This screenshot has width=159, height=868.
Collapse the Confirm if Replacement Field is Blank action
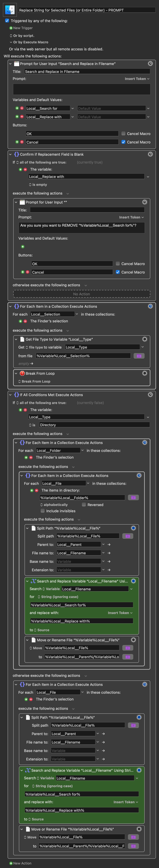pyautogui.click(x=10, y=154)
